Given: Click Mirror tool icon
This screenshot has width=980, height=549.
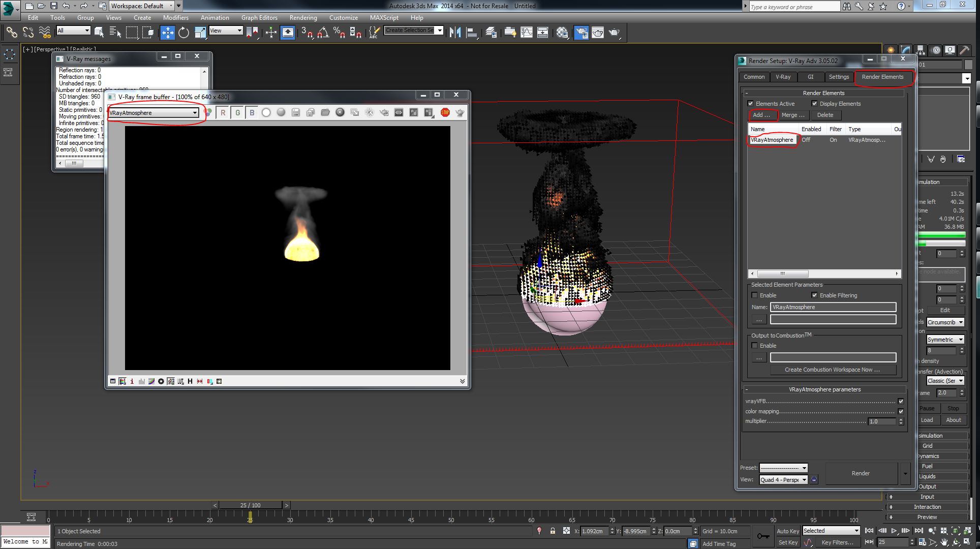Looking at the screenshot, I should tap(455, 33).
